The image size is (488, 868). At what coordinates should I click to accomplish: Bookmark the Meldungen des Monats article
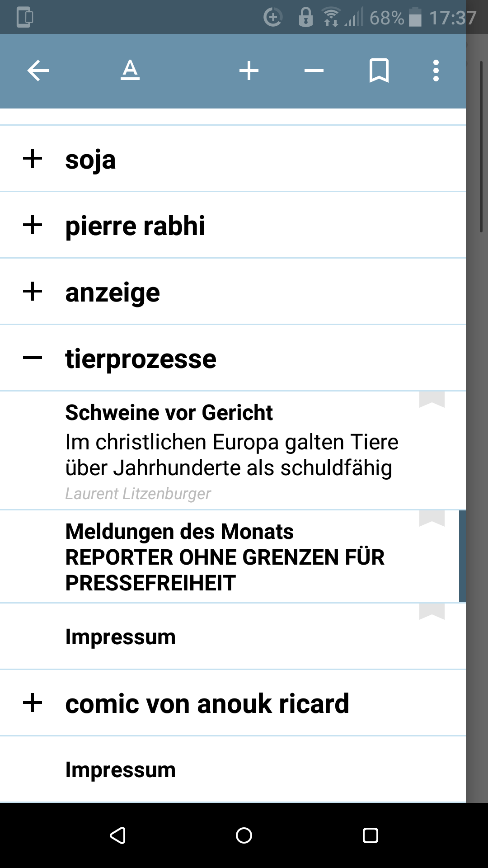(432, 519)
